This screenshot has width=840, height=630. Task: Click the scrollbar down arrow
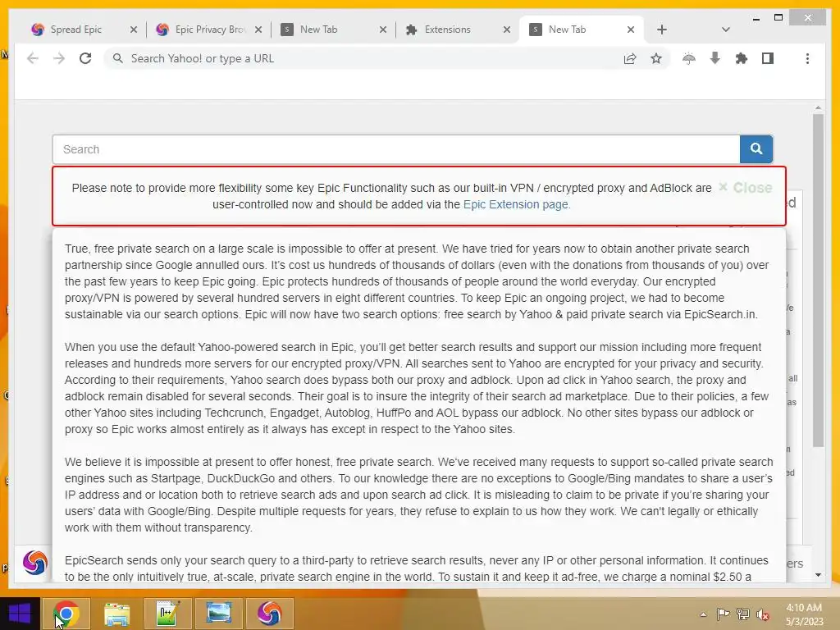(818, 575)
